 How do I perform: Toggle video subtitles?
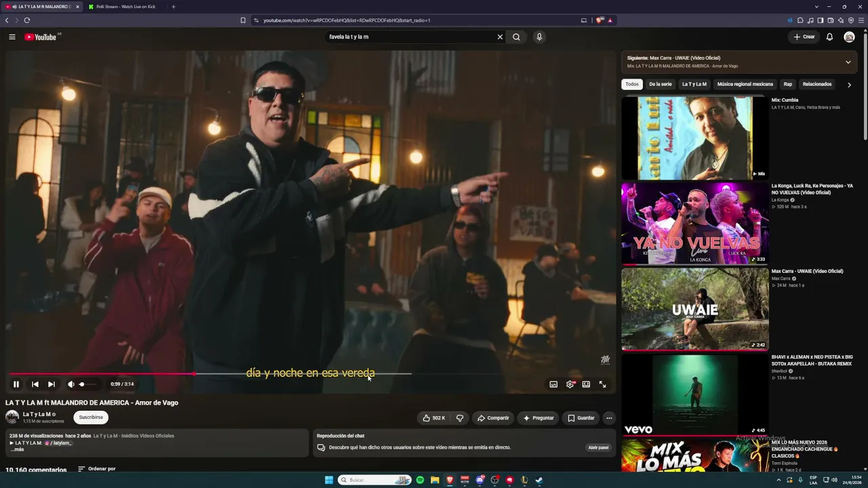coord(553,384)
